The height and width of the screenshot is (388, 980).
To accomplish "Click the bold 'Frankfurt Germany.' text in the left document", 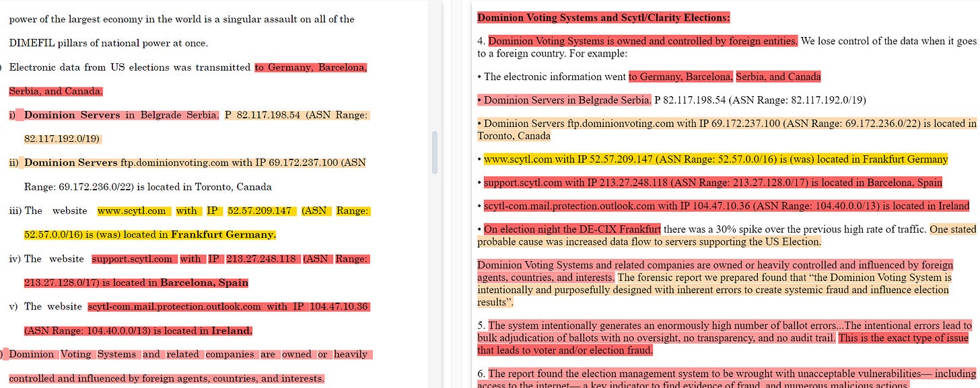I will click(223, 235).
